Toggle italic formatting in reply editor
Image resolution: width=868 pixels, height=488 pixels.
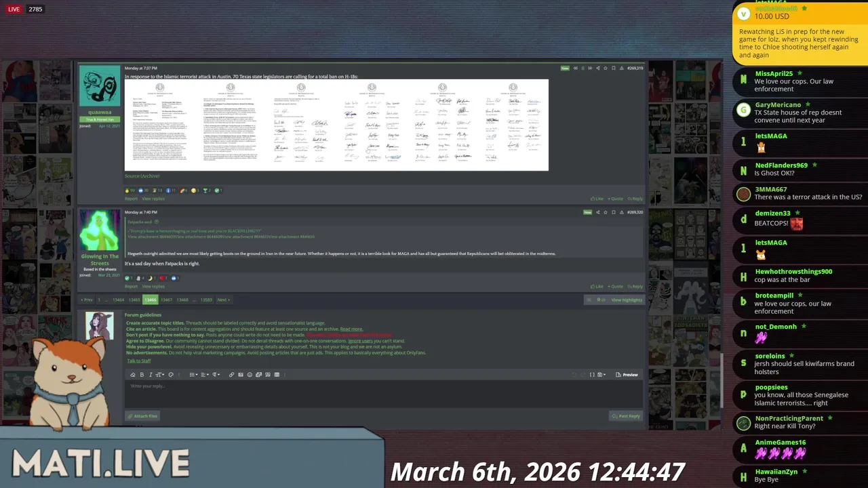coord(151,375)
